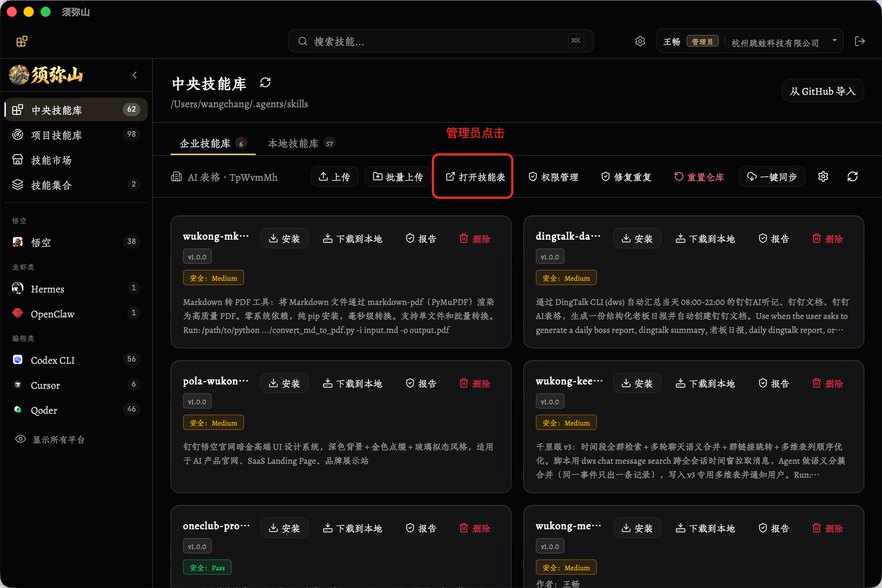Click the 管理员 badge next to 王畅

pos(703,41)
